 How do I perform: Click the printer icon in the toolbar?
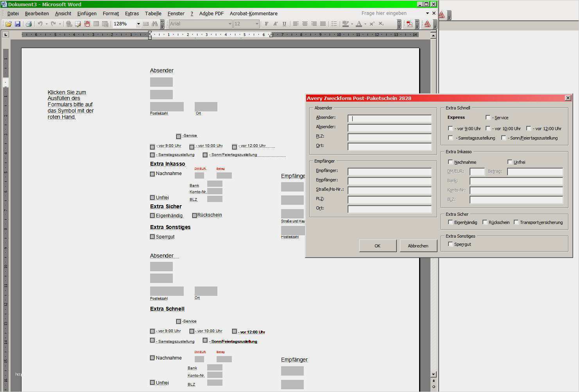[29, 24]
